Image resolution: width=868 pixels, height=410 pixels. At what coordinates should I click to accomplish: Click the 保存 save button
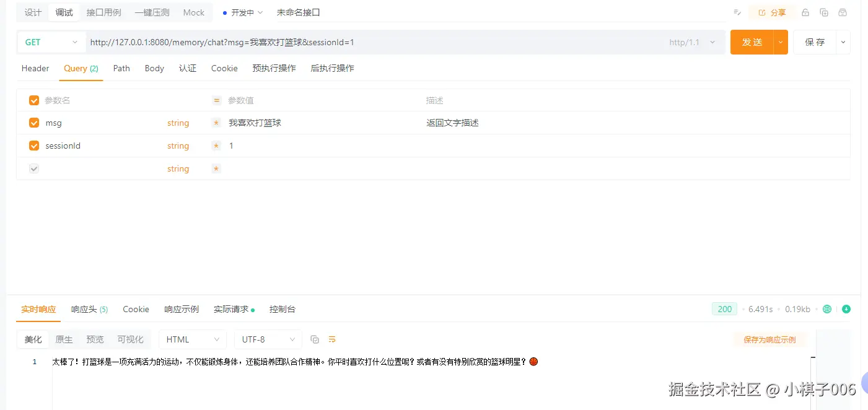point(815,42)
